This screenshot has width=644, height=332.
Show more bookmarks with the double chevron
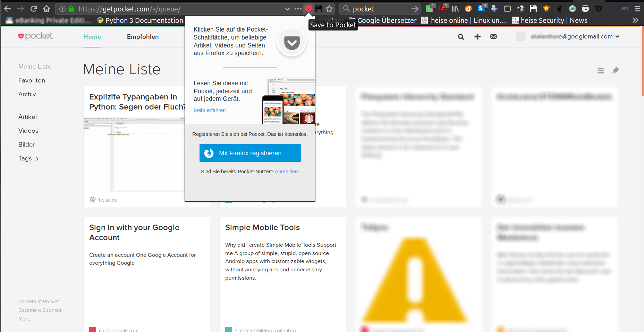click(x=635, y=20)
